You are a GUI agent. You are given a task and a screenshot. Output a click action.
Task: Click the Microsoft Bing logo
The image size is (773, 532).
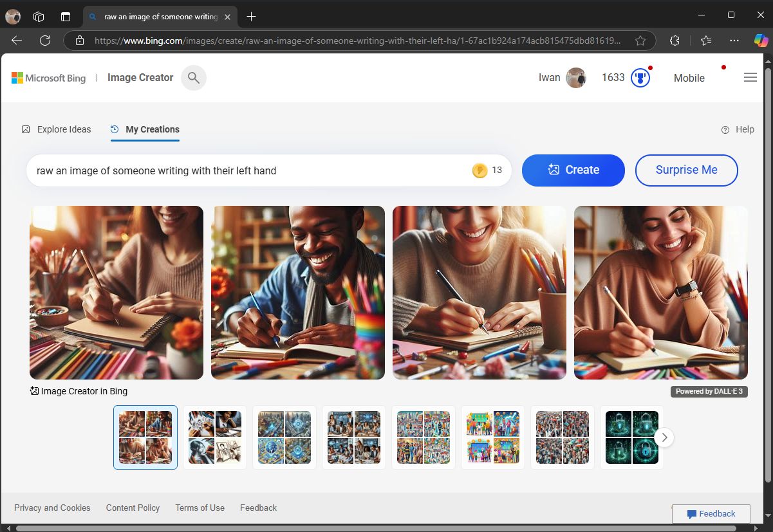[49, 78]
